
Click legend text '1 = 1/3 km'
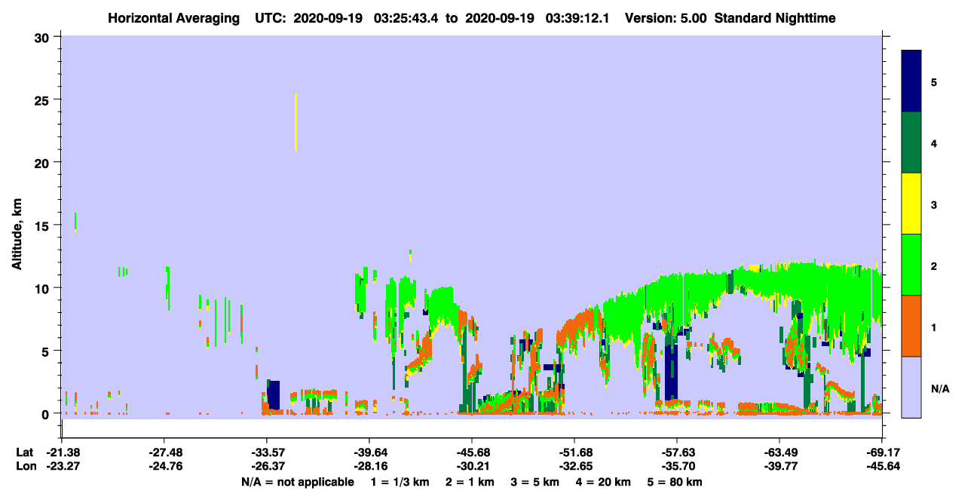click(x=400, y=482)
